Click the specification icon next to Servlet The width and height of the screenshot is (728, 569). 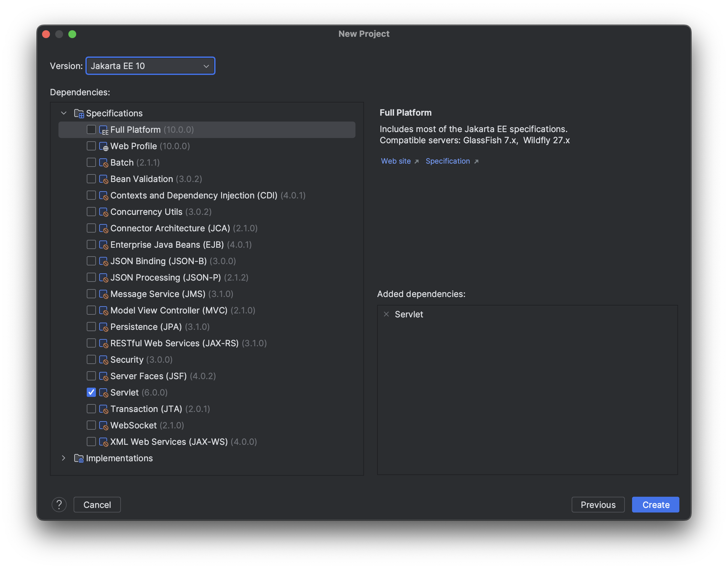pyautogui.click(x=103, y=392)
